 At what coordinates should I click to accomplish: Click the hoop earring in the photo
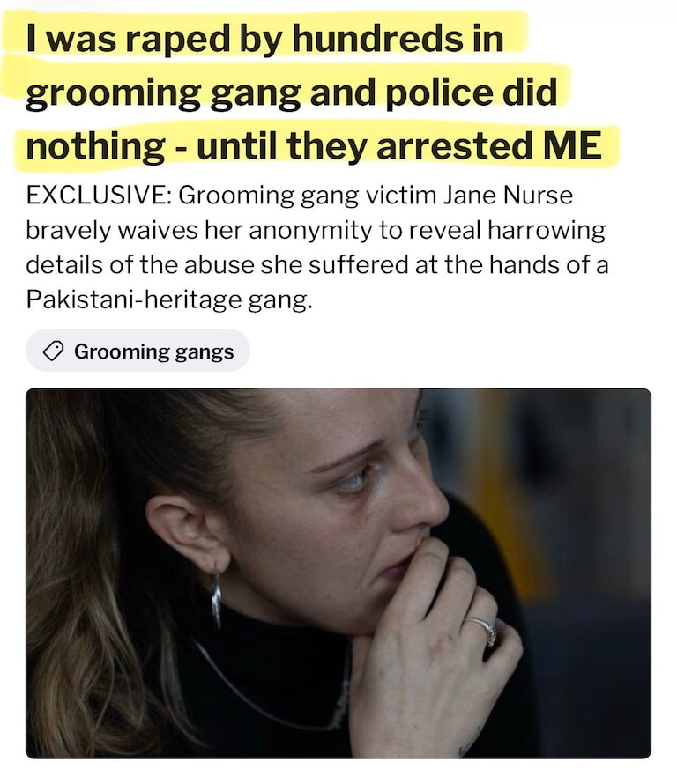pos(216,598)
